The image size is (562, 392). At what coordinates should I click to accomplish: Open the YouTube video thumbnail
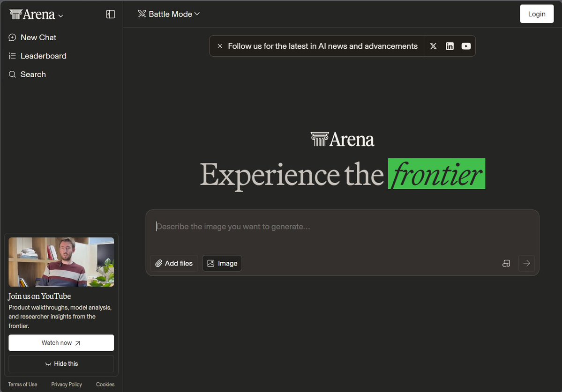[61, 262]
